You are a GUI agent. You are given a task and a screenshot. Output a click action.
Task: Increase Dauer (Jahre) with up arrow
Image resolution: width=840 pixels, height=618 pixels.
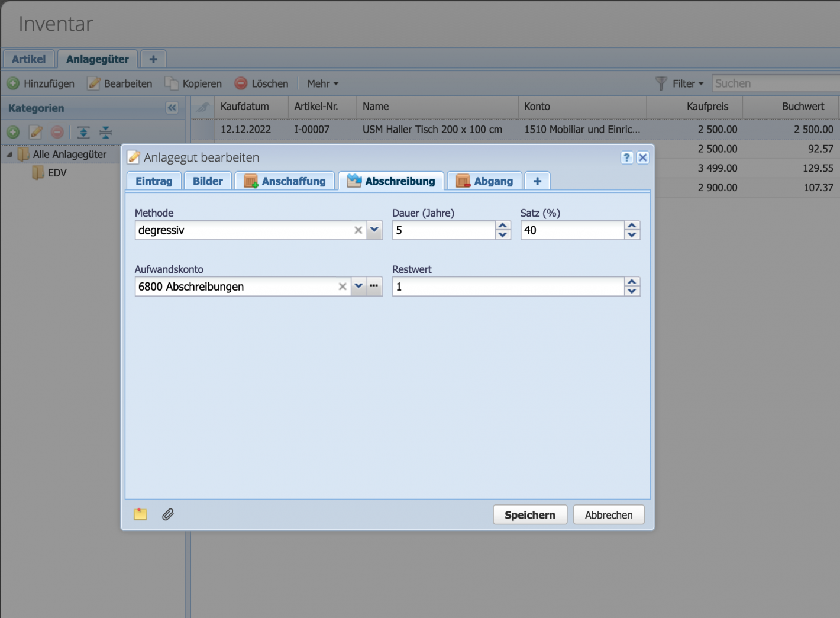(503, 226)
